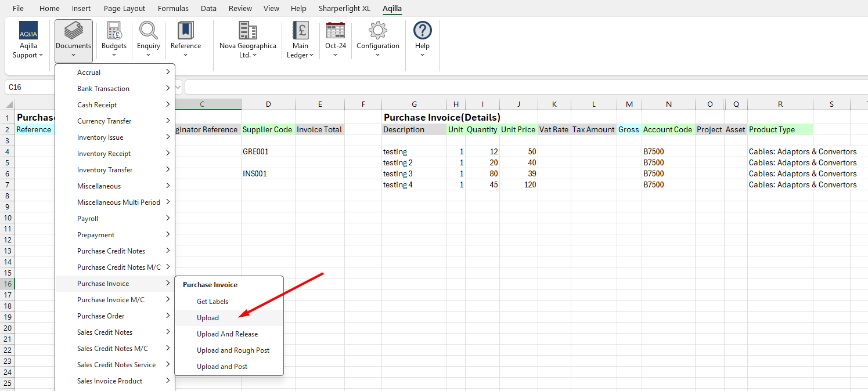The image size is (868, 391).
Task: Click the Nova Geographica Ltd. company icon
Action: click(x=248, y=31)
